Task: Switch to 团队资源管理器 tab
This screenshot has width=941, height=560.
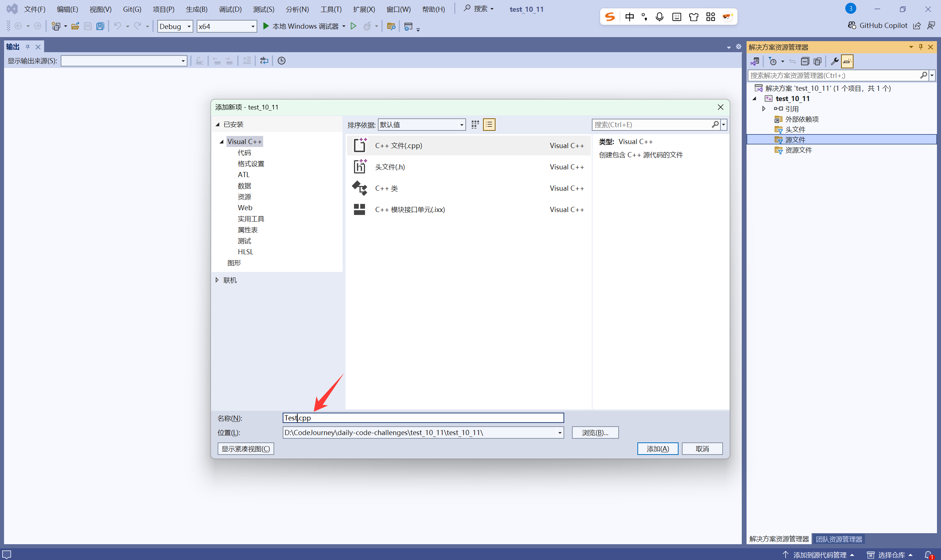Action: [839, 539]
